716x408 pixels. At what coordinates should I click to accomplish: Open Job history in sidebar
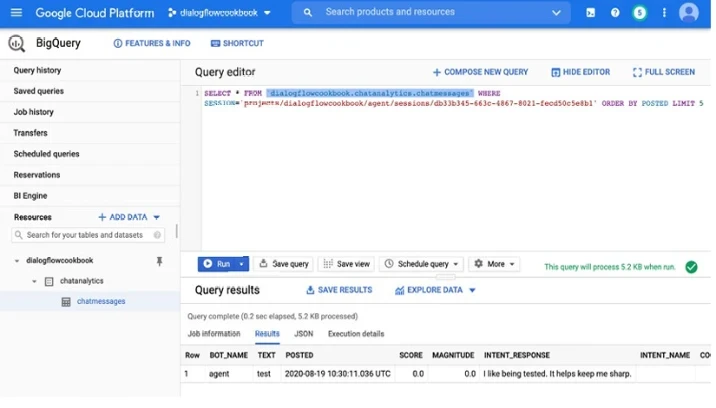tap(34, 112)
